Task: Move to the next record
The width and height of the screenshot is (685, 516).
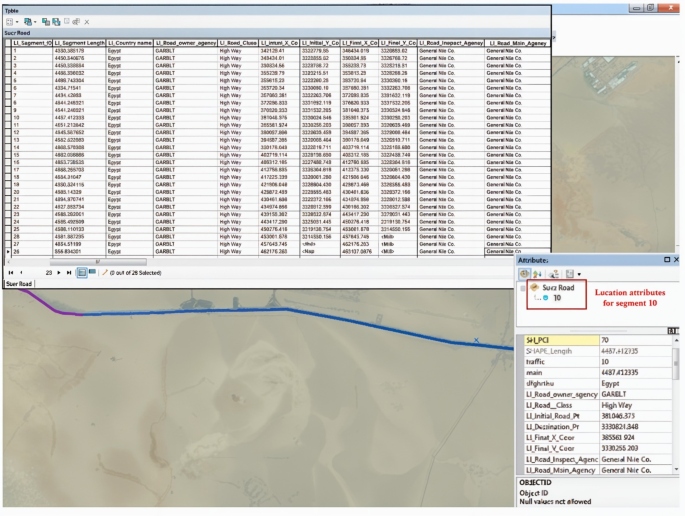Action: tap(57, 272)
